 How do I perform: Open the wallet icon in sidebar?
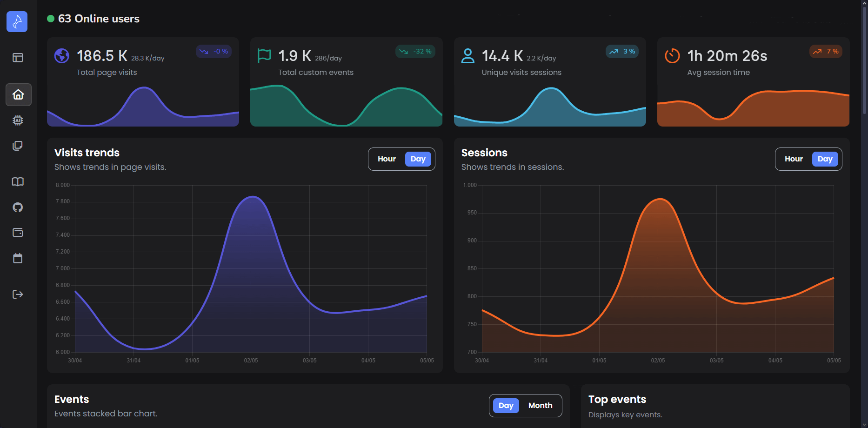(x=18, y=233)
